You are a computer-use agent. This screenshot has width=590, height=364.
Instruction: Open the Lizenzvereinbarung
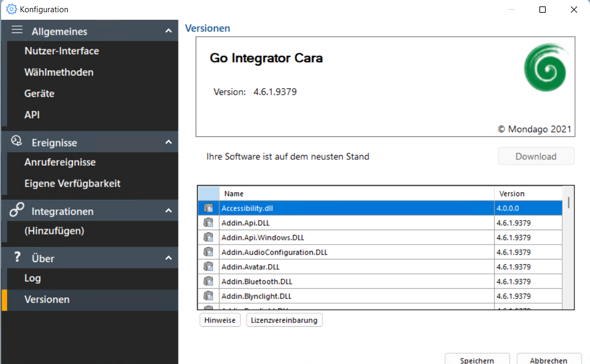(284, 320)
